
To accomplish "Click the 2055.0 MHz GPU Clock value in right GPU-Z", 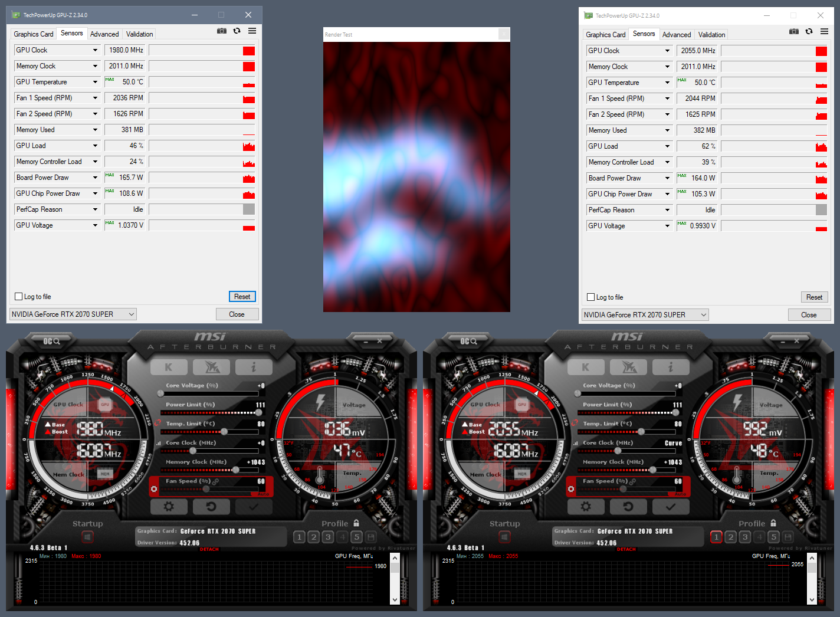I will (x=697, y=51).
